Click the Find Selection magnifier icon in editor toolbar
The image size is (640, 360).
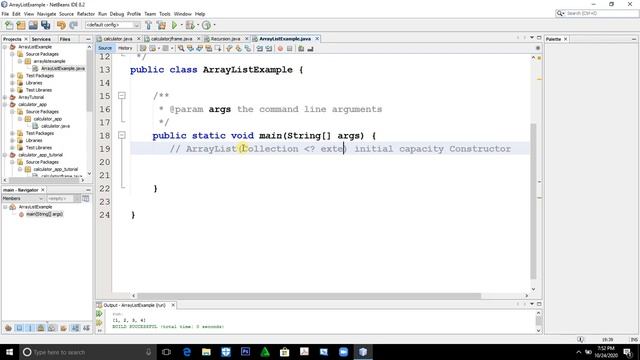tap(181, 49)
